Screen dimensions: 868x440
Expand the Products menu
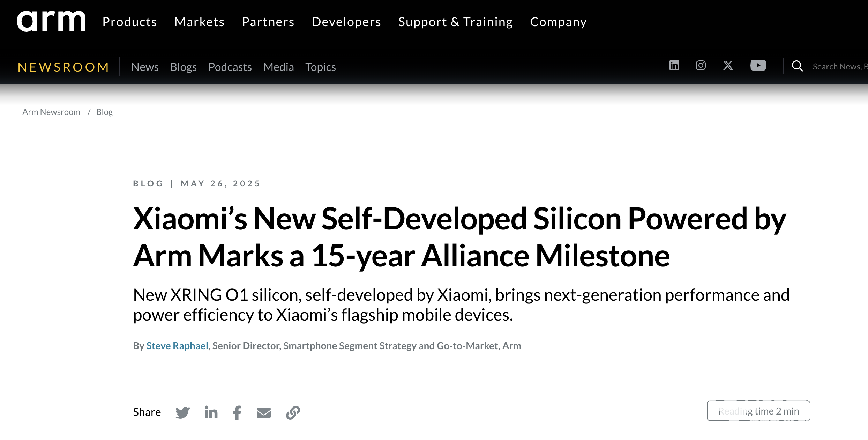click(x=130, y=22)
